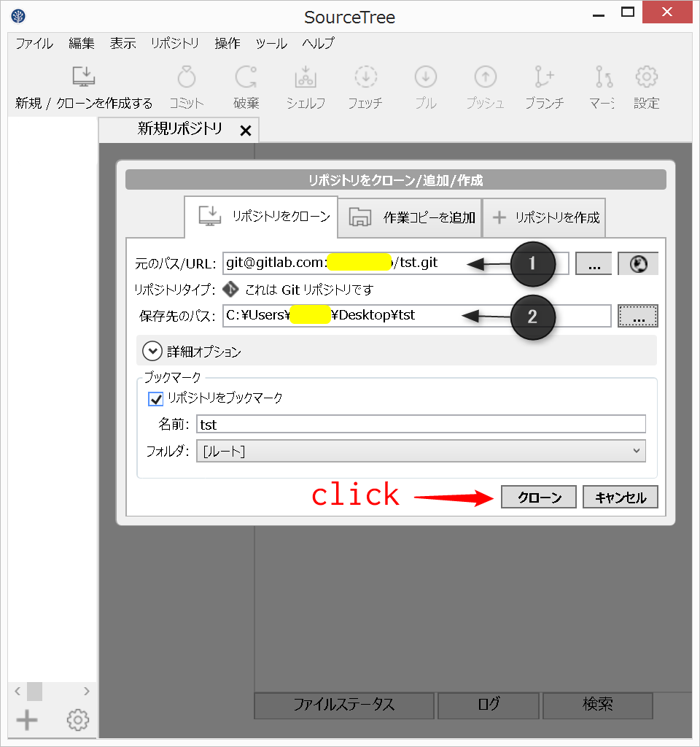
Task: Click the Shelve (シェルフ) toolbar icon
Action: click(306, 76)
